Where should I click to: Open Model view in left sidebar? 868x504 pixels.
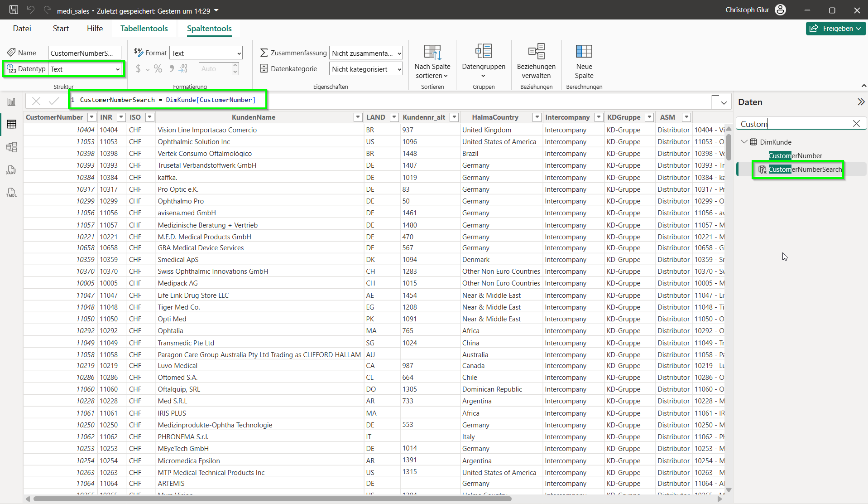(x=12, y=147)
